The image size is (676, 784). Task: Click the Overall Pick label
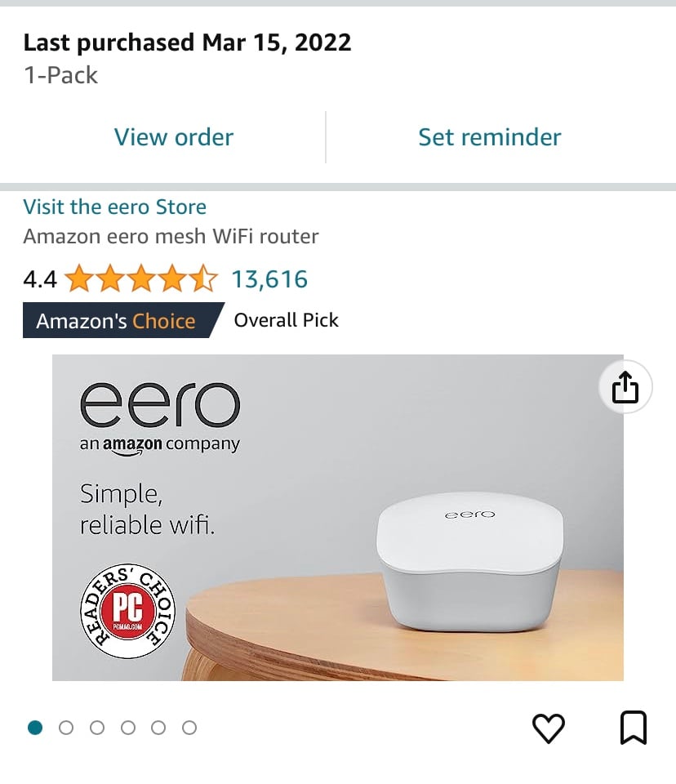pos(286,320)
